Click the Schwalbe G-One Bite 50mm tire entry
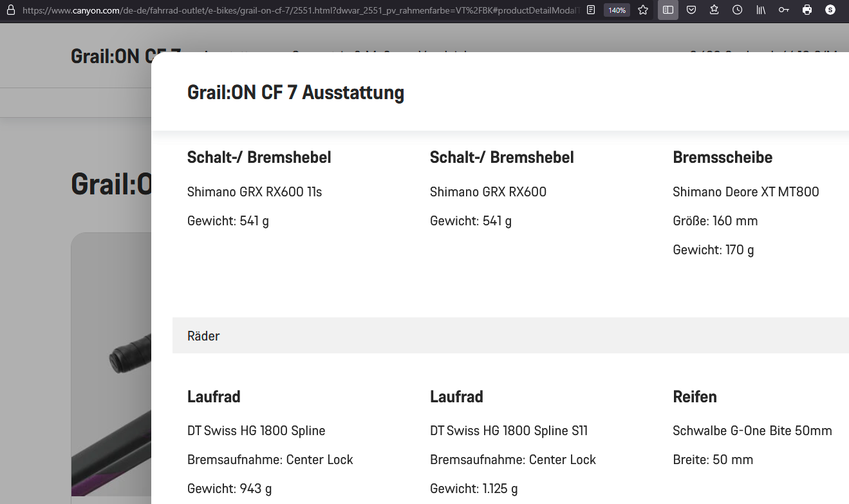This screenshot has width=849, height=504. point(752,431)
